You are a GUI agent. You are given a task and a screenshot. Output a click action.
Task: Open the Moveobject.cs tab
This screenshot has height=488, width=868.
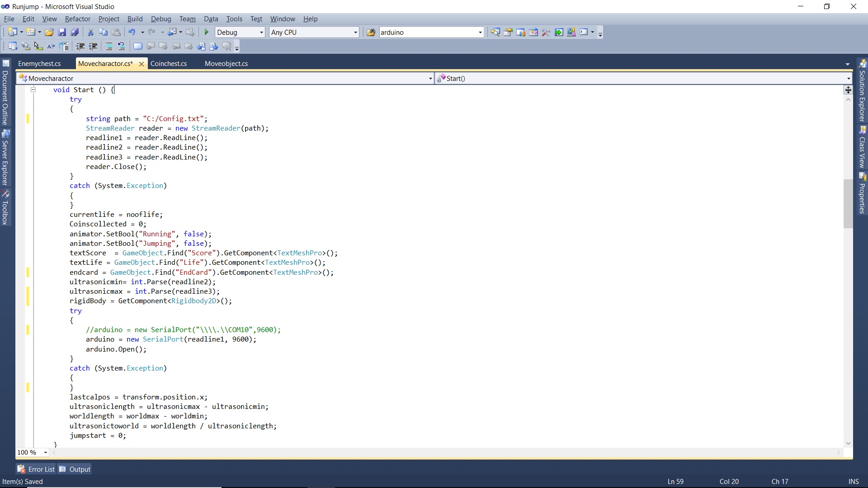tap(227, 63)
